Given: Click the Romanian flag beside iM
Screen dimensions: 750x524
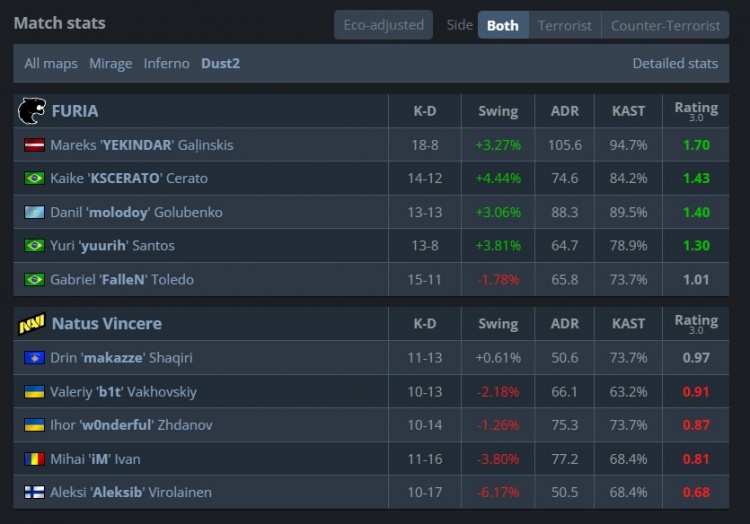Looking at the screenshot, I should point(35,459).
